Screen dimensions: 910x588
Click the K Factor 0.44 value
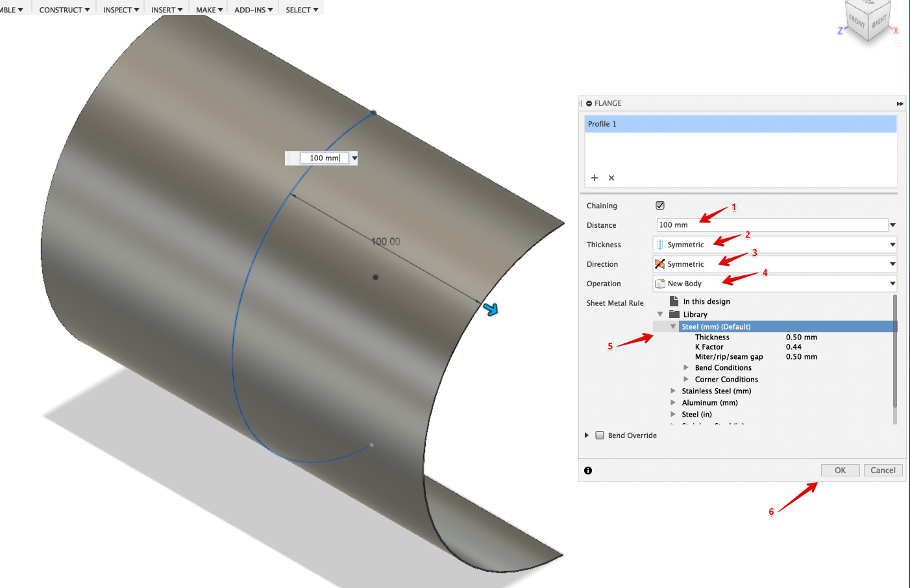click(x=794, y=347)
